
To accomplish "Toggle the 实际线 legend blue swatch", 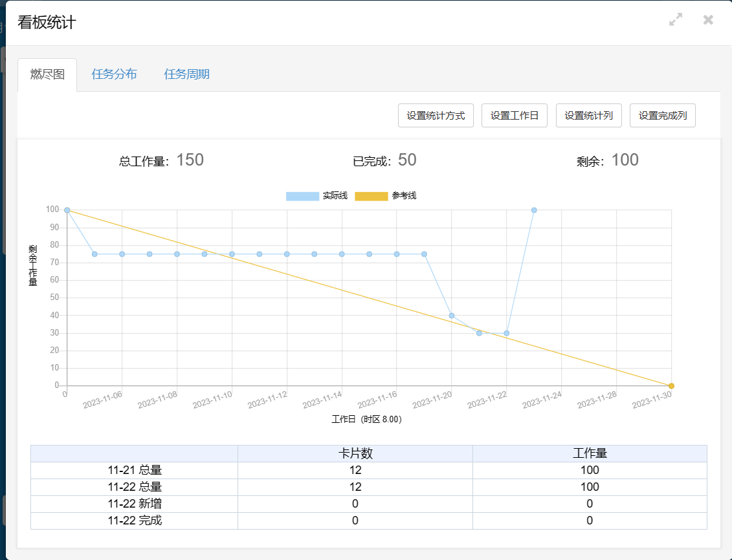I will [x=302, y=196].
